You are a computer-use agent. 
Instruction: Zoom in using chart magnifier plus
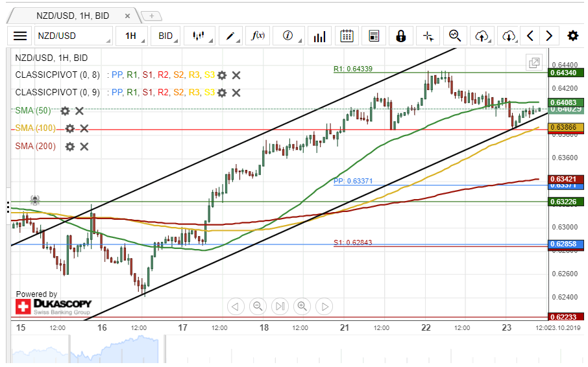click(302, 306)
